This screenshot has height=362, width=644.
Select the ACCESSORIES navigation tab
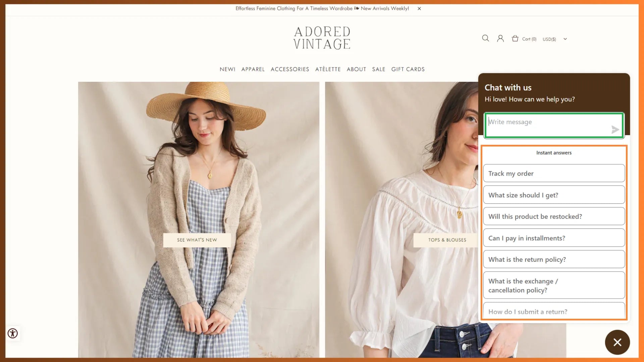coord(290,69)
